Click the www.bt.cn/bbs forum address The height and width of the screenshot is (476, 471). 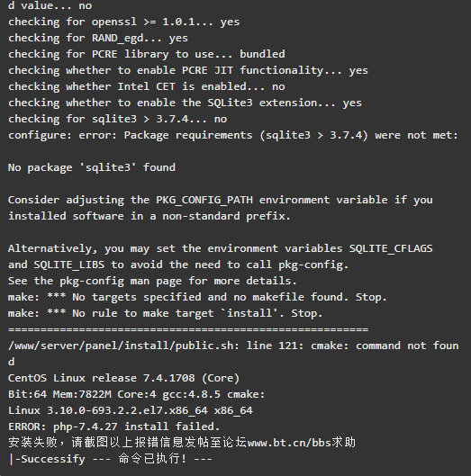tap(289, 443)
